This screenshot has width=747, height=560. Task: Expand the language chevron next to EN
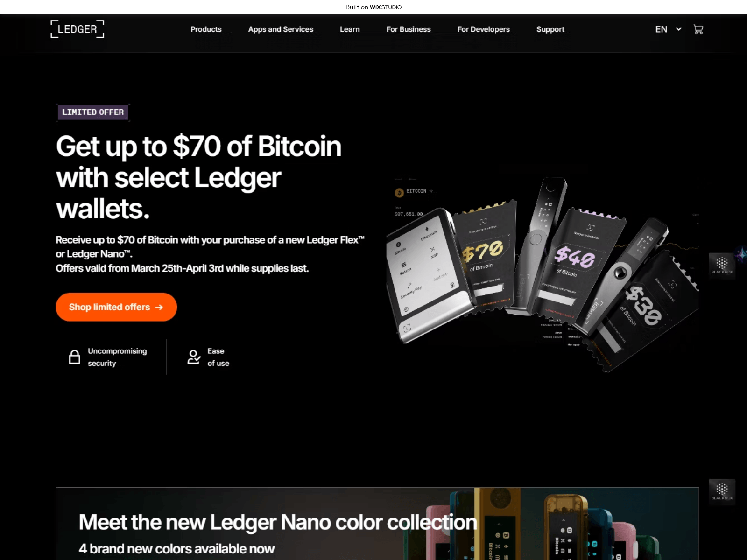[679, 29]
